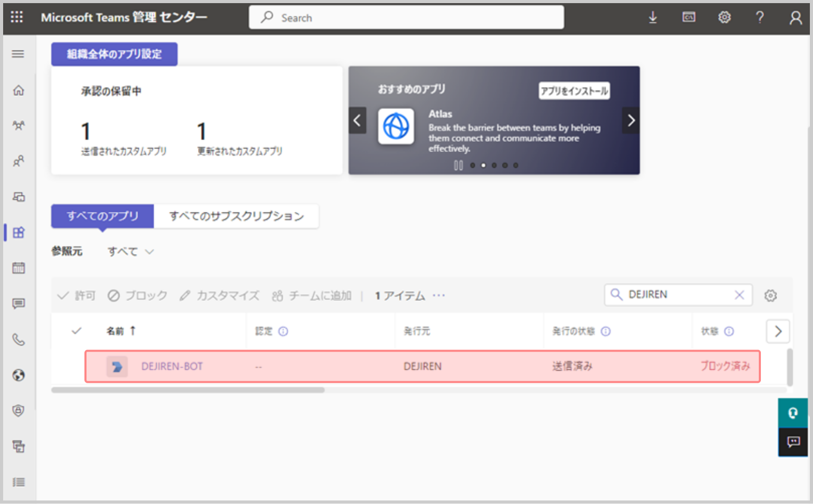The height and width of the screenshot is (504, 813).
Task: Click the help question mark icon
Action: tap(760, 18)
